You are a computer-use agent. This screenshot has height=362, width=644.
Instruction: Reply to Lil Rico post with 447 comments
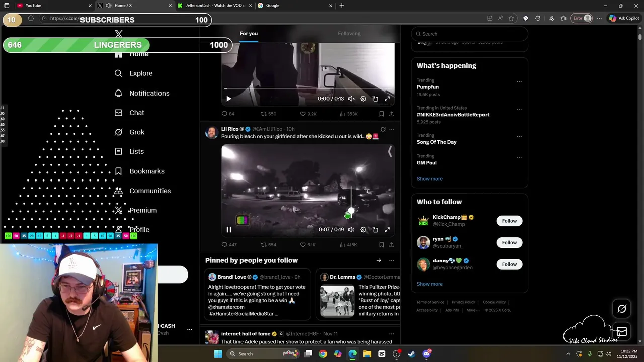coord(229,245)
